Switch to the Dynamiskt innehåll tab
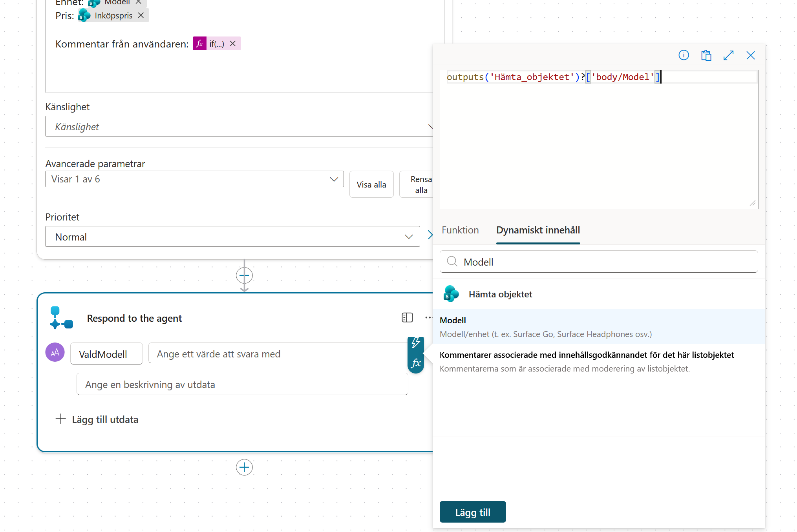The width and height of the screenshot is (797, 532). click(538, 230)
